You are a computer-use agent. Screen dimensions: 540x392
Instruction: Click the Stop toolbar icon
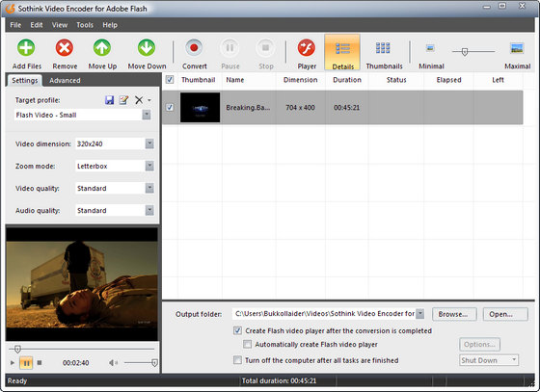click(265, 47)
